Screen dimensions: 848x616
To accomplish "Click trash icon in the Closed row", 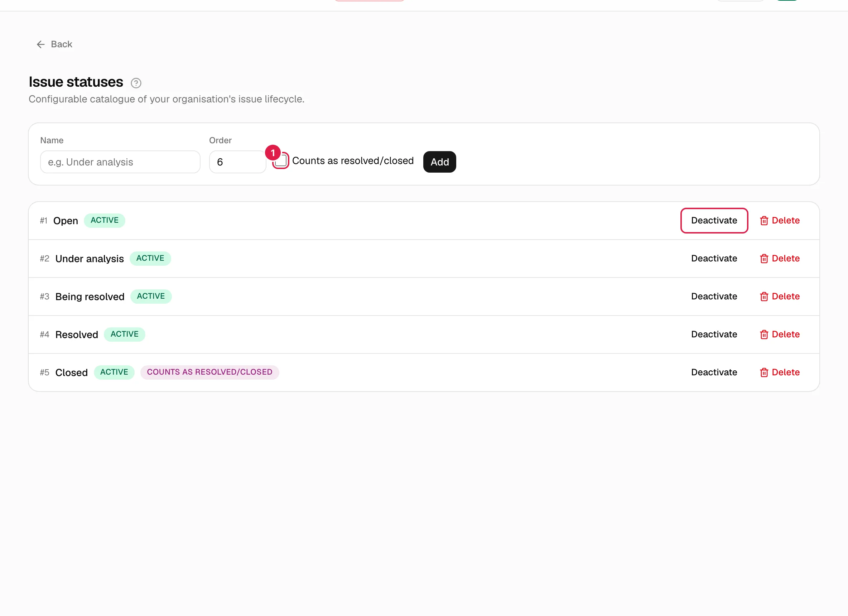I will 764,372.
